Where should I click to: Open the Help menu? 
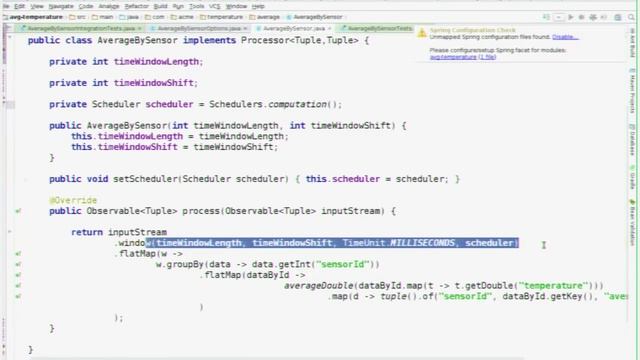(x=258, y=7)
